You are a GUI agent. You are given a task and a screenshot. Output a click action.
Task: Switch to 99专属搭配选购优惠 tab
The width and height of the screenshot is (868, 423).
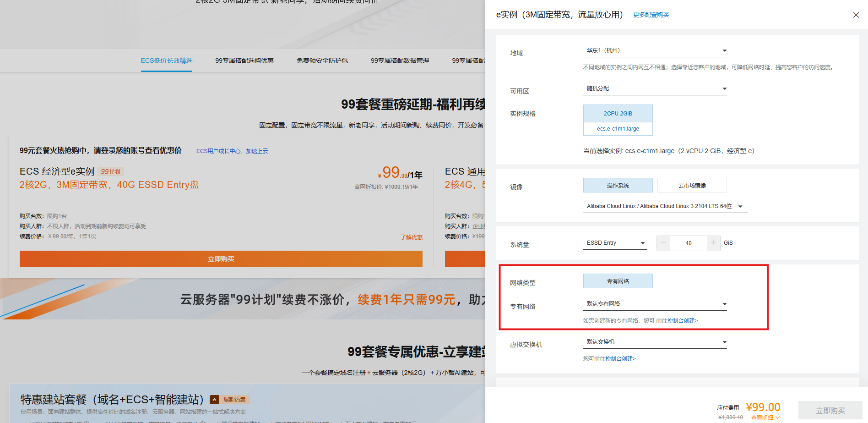[x=244, y=60]
